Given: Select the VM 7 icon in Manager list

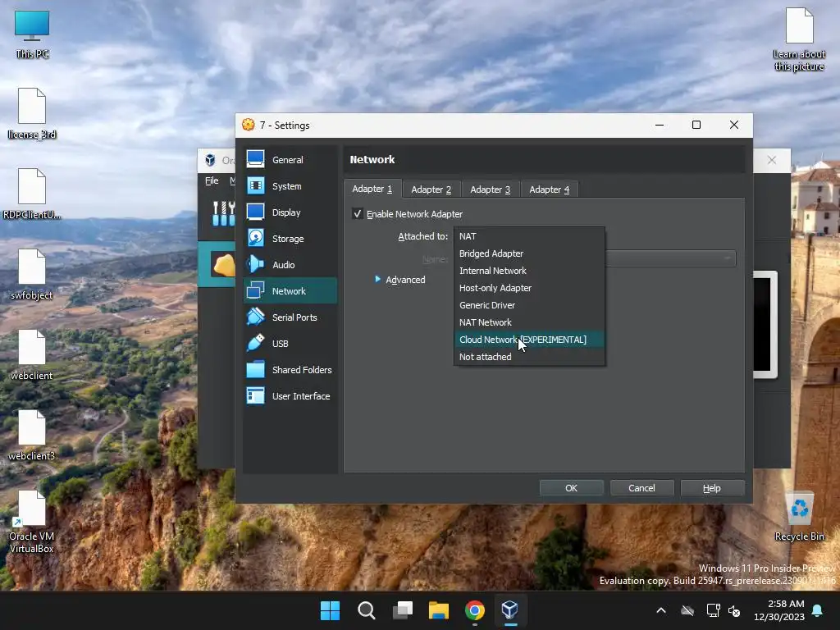Looking at the screenshot, I should click(x=223, y=264).
